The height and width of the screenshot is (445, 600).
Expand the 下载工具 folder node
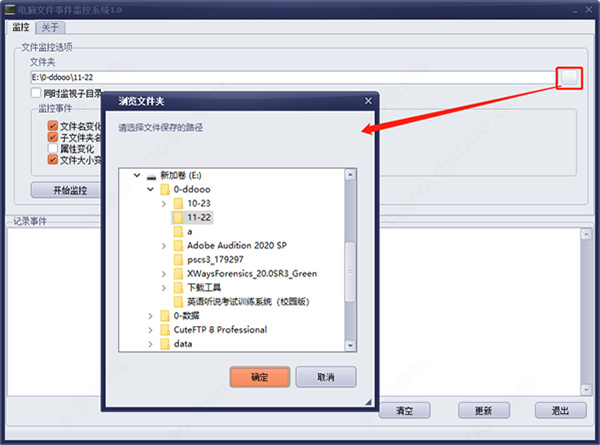coord(164,288)
